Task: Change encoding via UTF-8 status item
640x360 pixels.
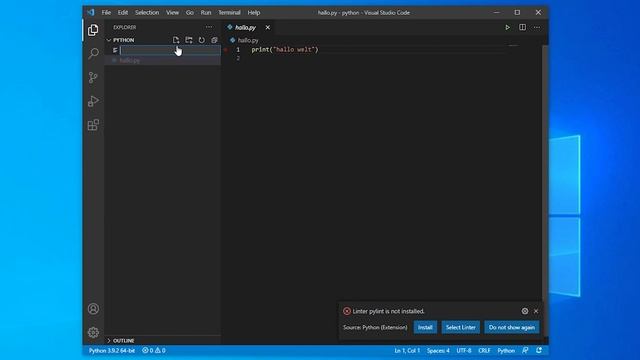Action: tap(464, 350)
